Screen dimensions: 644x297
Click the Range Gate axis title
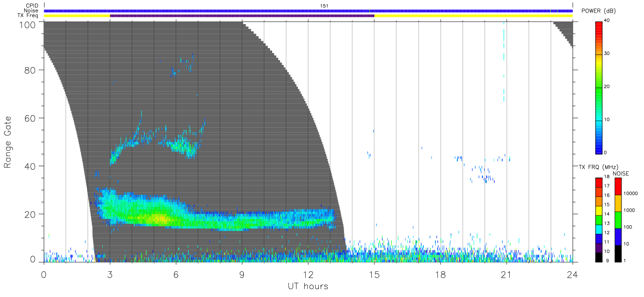tap(8, 141)
